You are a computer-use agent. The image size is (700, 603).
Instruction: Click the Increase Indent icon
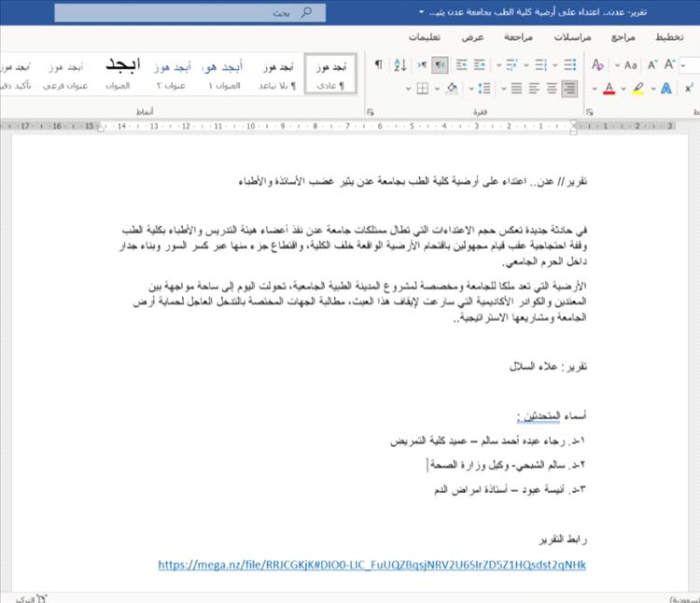coord(462,65)
